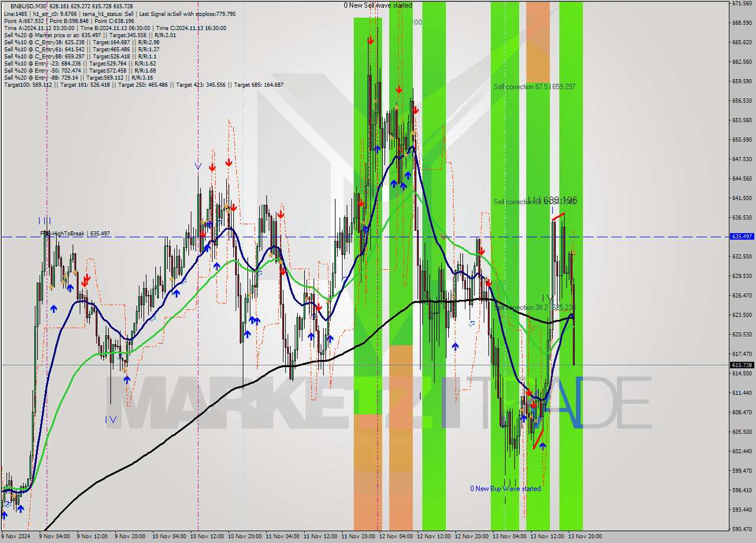Select 671.560 on the price axis
The image size is (756, 543).
742,4
